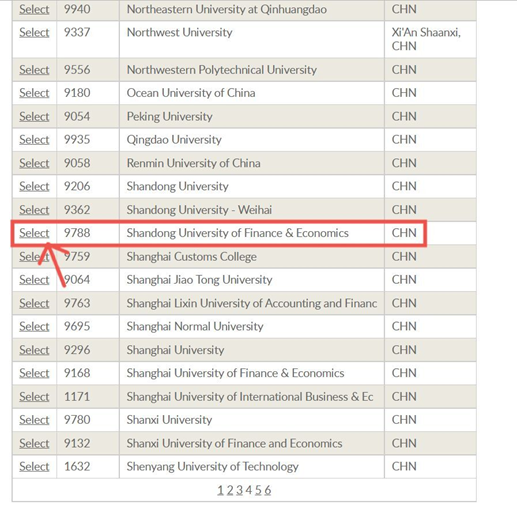Viewport: 517px width, 516px height.
Task: Select Northwestern Polytechnical University
Action: (34, 70)
